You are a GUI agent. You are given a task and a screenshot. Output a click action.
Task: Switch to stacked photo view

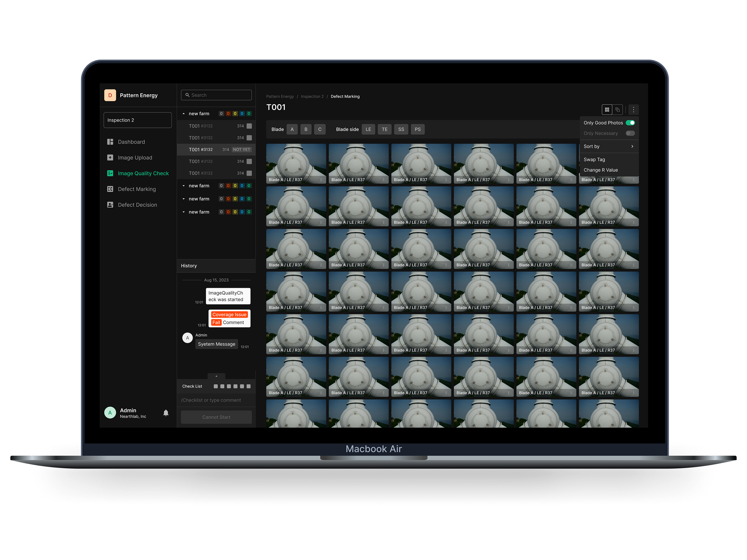[618, 109]
